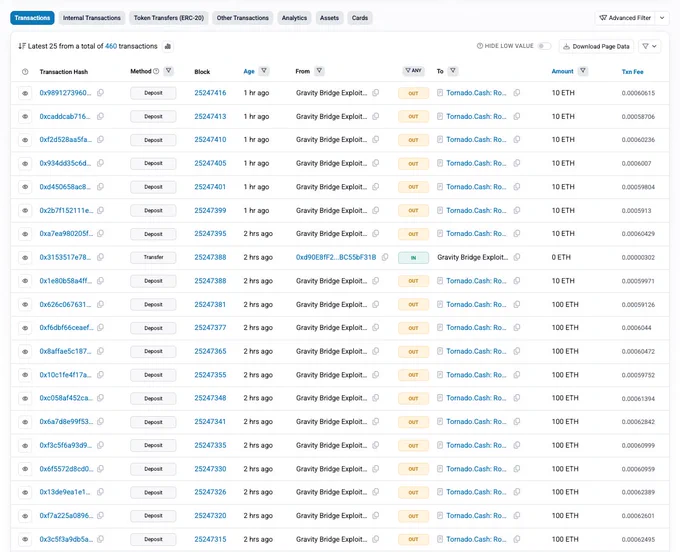Viewport: 680px width, 552px height.
Task: Open the Other Transactions tab
Action: click(x=242, y=18)
